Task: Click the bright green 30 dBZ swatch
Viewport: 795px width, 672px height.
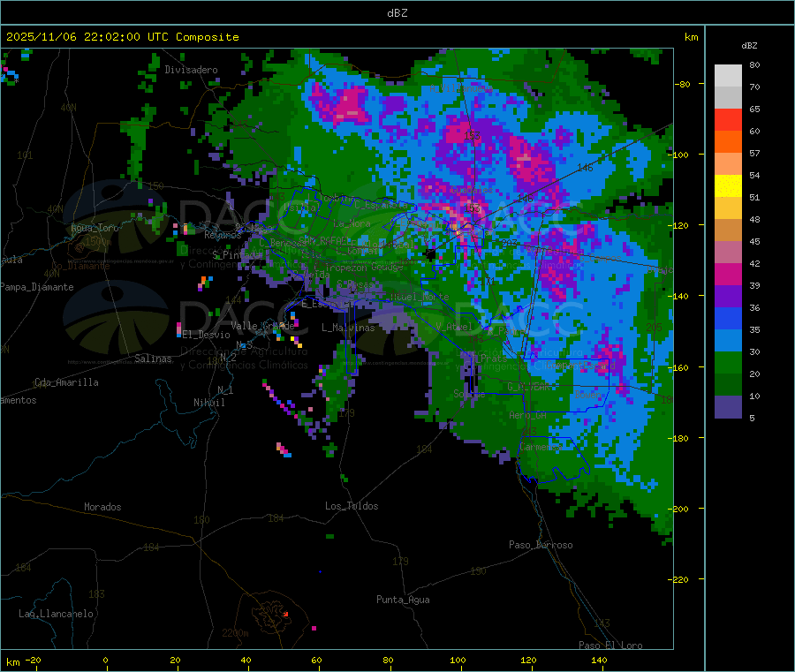Action: click(728, 363)
